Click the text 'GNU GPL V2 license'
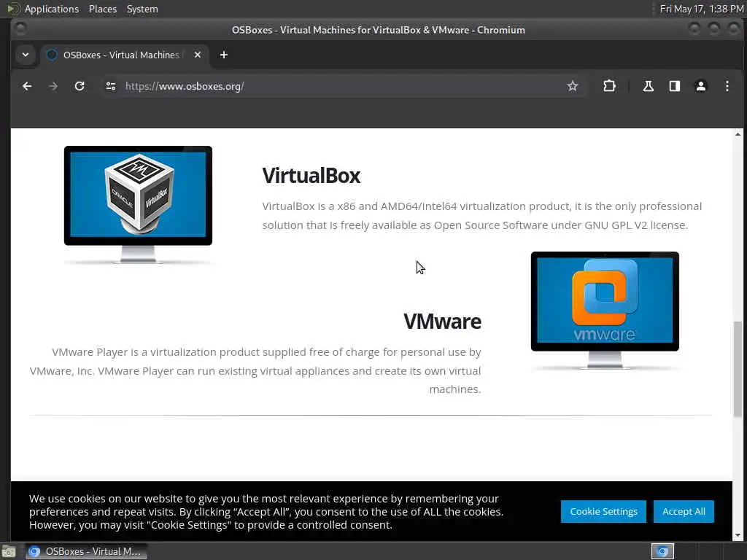The height and width of the screenshot is (560, 747). click(636, 225)
